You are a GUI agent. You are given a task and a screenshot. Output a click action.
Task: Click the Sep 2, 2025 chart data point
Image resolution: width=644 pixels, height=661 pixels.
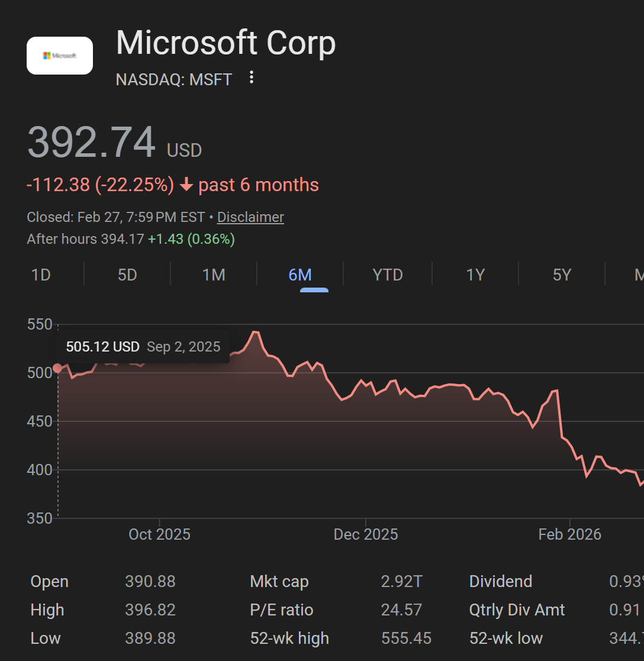[57, 368]
